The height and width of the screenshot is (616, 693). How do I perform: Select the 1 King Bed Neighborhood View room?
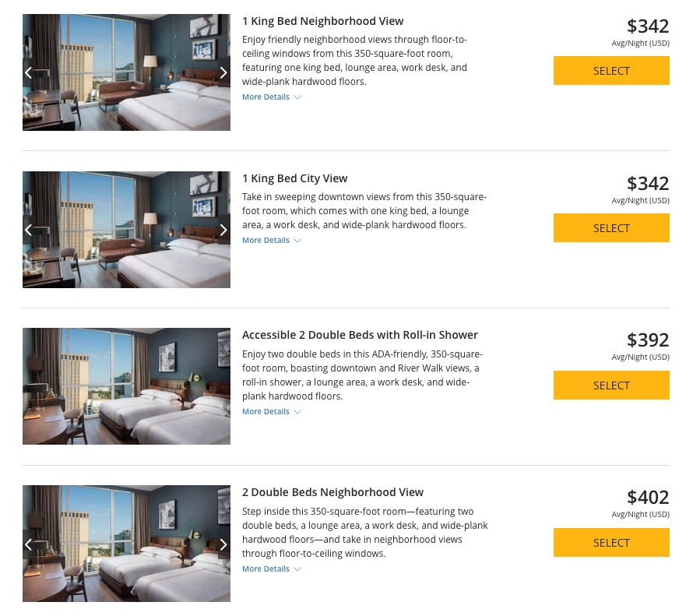611,71
